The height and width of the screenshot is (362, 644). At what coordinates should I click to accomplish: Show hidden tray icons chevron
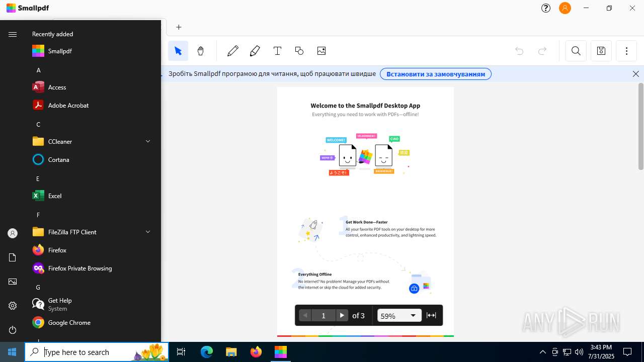(x=542, y=352)
